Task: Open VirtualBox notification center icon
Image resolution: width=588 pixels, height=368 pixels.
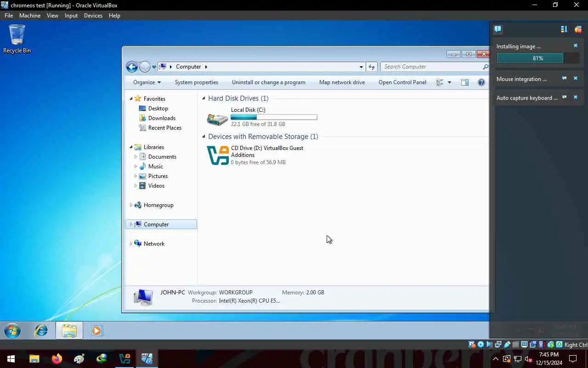Action: pos(498,29)
